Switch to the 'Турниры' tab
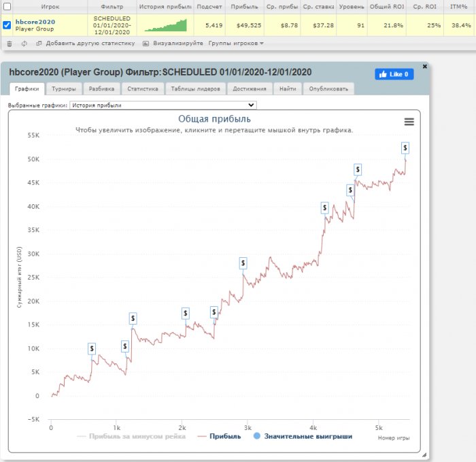The width and height of the screenshot is (476, 462). point(65,88)
